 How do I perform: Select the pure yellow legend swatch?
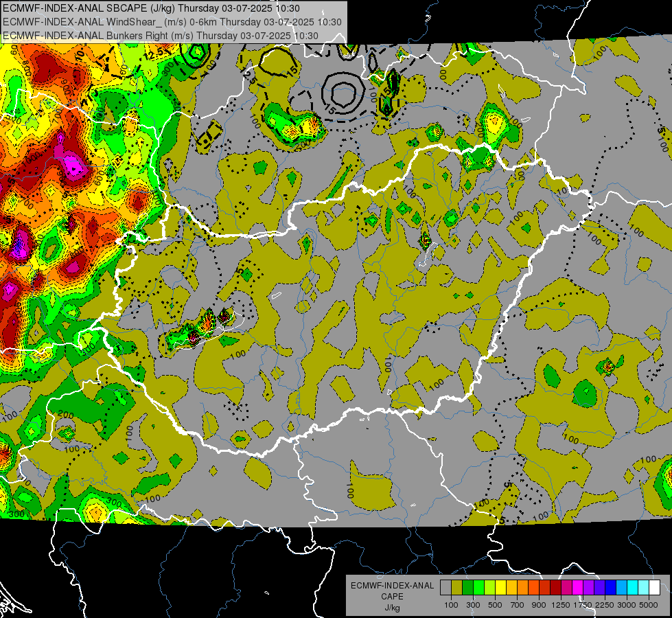pos(500,587)
